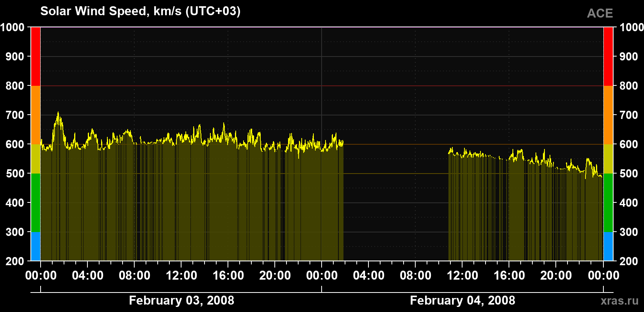Click the 20:00 time label of February 03
Image resolution: width=644 pixels, height=312 pixels.
[275, 276]
